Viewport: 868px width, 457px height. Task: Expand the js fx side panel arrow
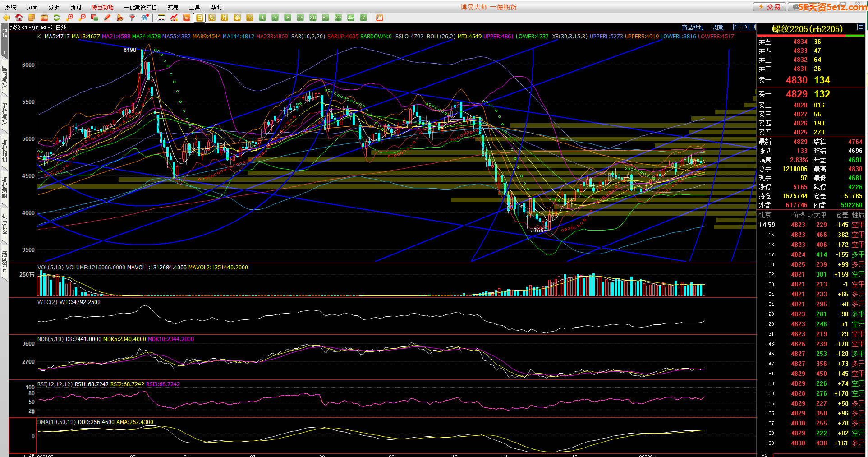[x=5, y=52]
